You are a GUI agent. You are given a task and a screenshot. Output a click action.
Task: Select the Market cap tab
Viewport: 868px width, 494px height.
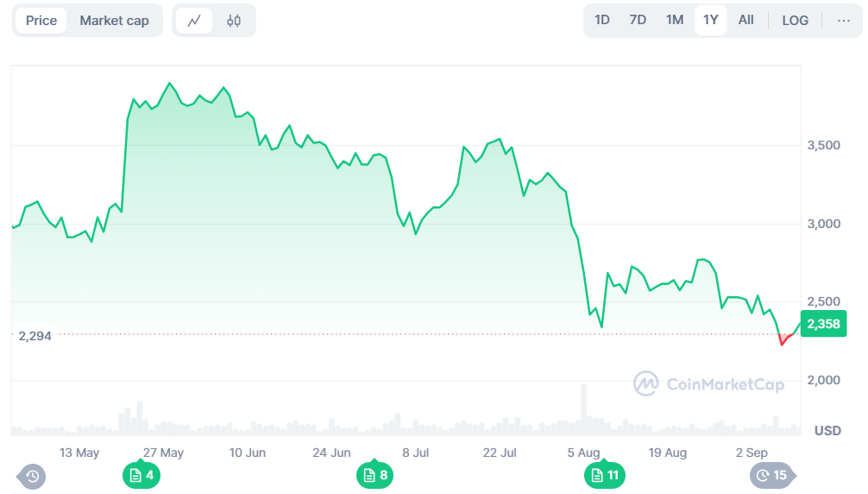(x=114, y=21)
